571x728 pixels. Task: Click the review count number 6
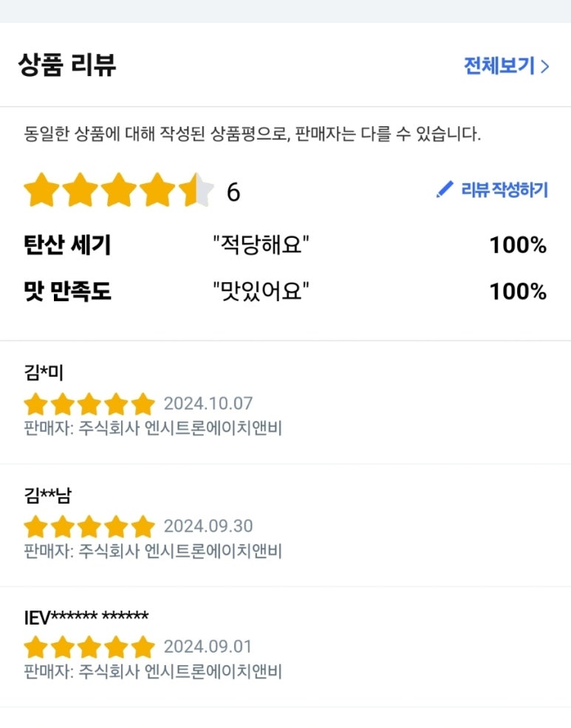tap(233, 193)
